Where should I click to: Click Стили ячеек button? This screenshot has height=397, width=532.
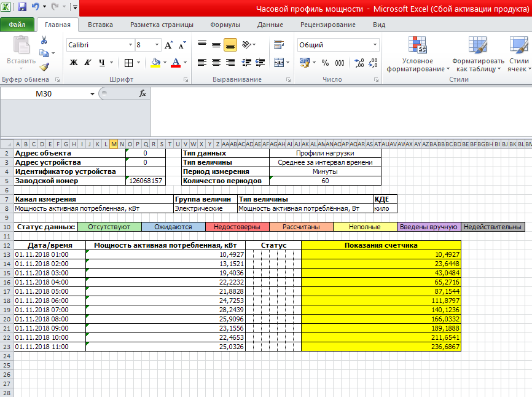pos(519,55)
